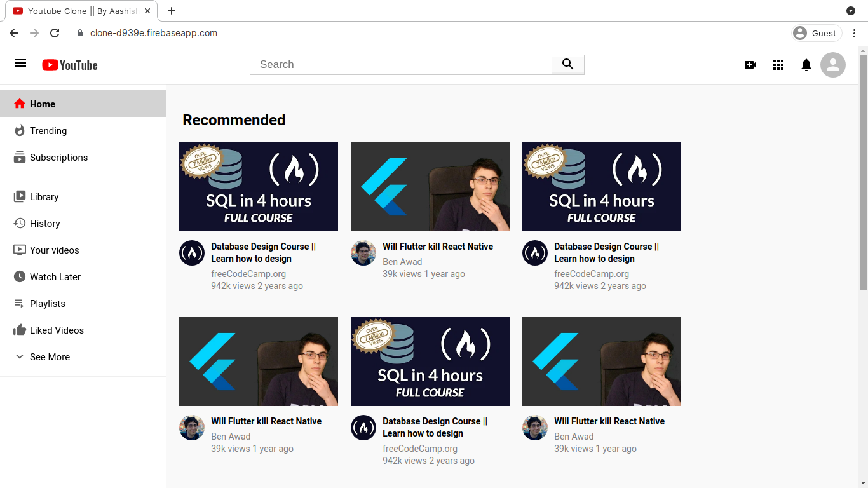The width and height of the screenshot is (868, 488).
Task: Select the Trending sidebar icon
Action: [20, 130]
